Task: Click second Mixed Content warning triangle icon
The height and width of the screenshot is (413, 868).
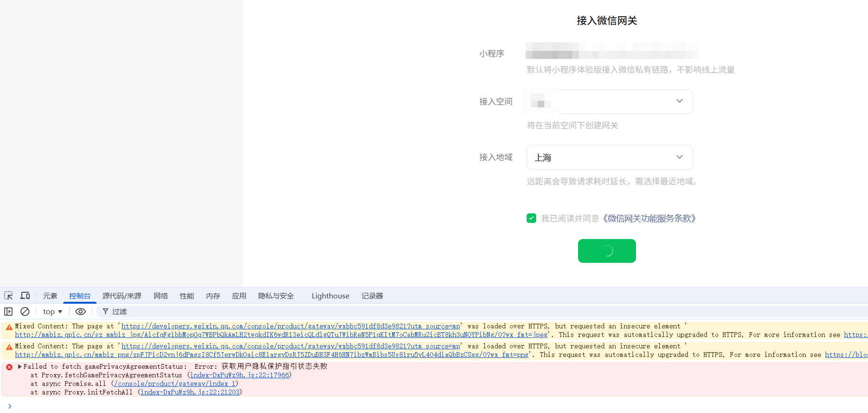Action: (9, 347)
